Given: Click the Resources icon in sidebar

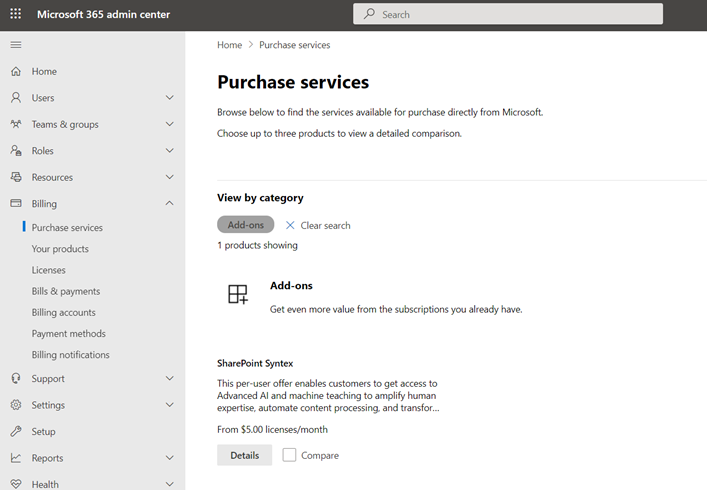Looking at the screenshot, I should point(16,177).
